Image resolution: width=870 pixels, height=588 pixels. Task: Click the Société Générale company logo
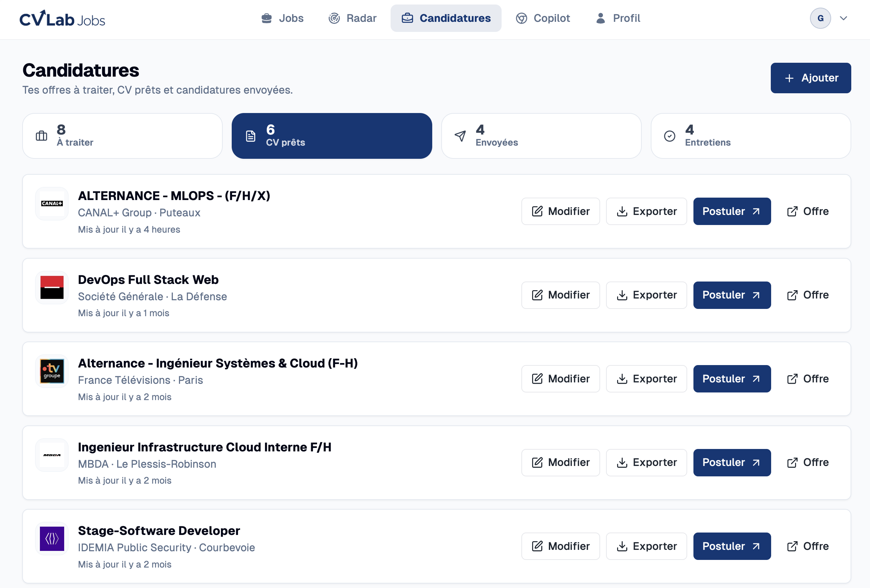[52, 287]
